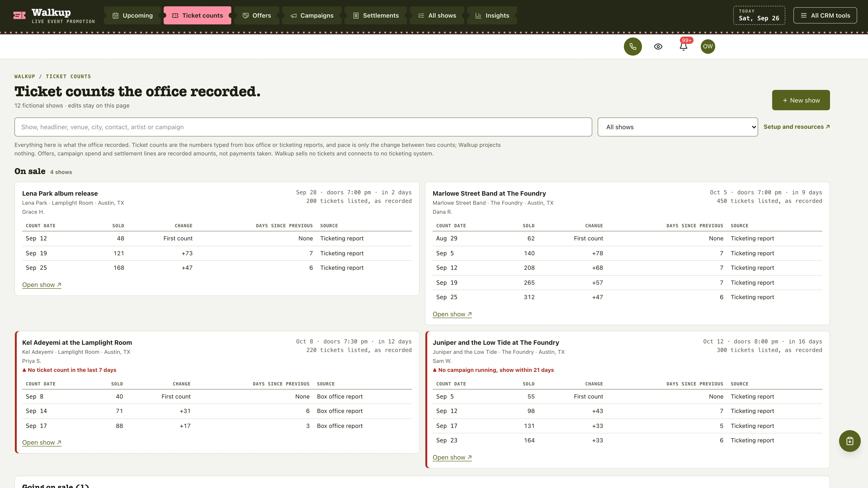
Task: Click sold value 312 in Marlowe table
Action: (529, 297)
